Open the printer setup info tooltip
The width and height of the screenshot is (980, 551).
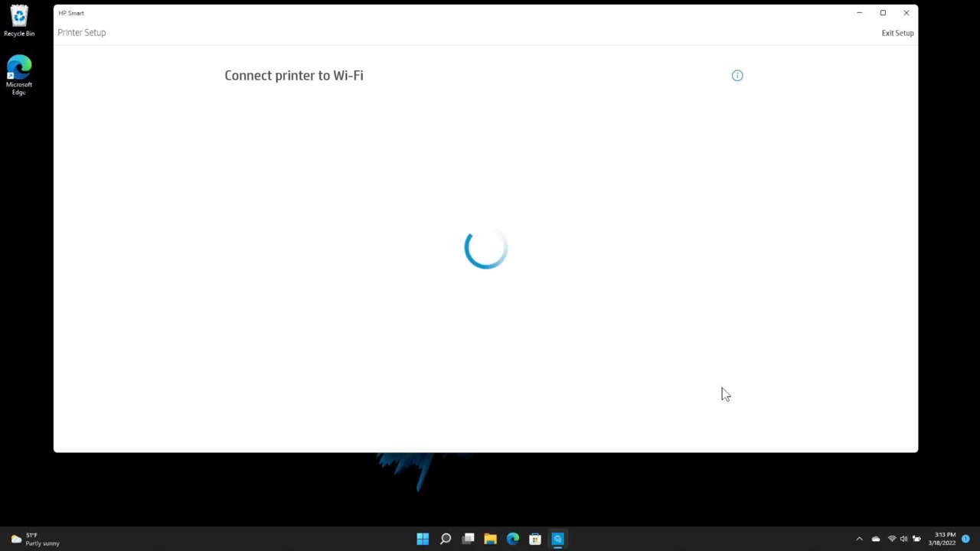tap(737, 75)
